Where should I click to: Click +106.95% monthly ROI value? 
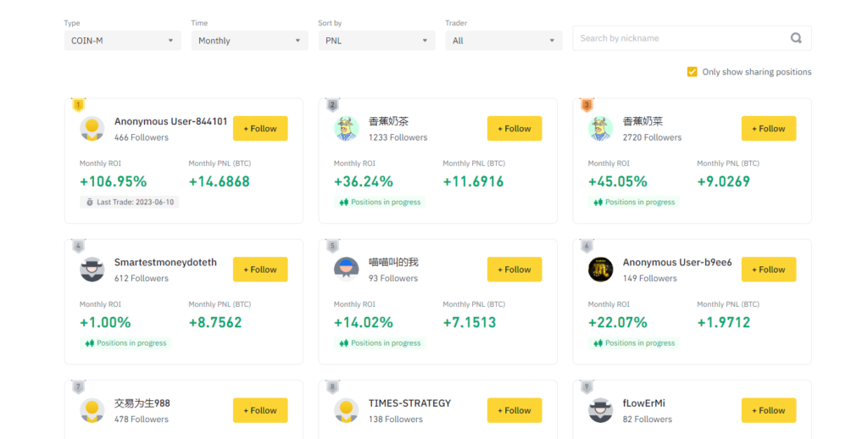pos(113,181)
